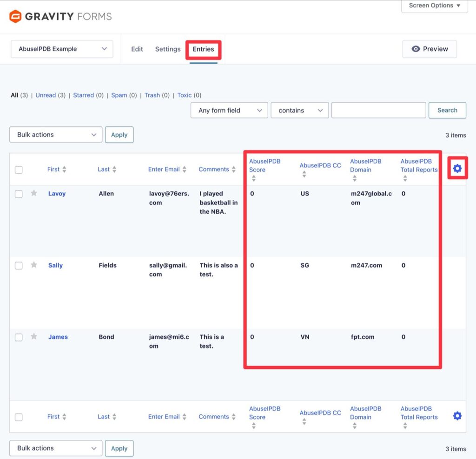Screen dimensions: 476x459
Task: Sort by AbuseIPDB Domain header arrows
Action: [x=355, y=178]
